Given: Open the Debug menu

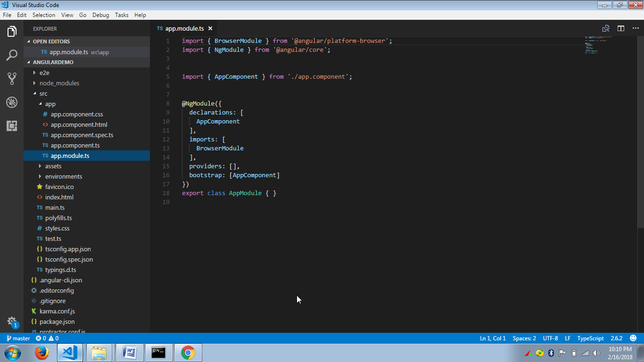Looking at the screenshot, I should [100, 15].
